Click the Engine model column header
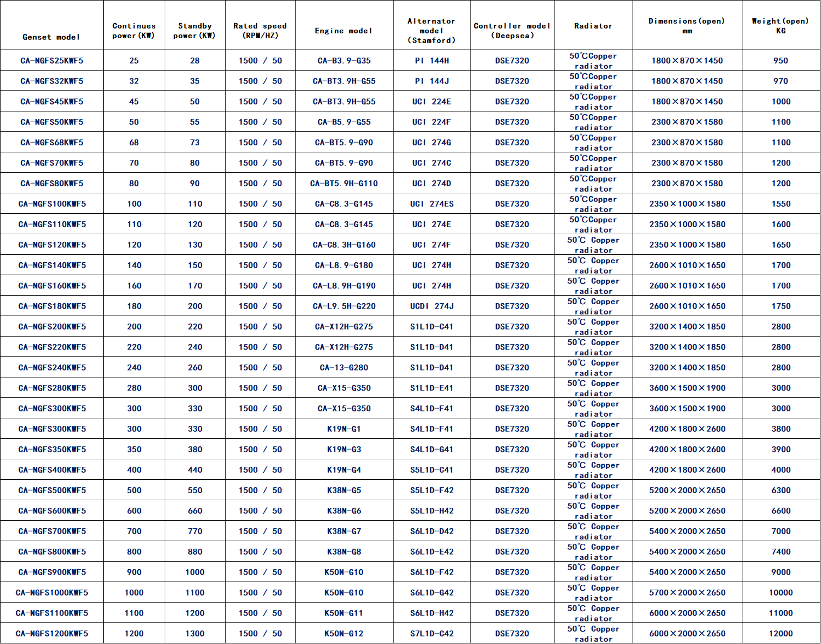This screenshot has height=644, width=821. coord(343,31)
